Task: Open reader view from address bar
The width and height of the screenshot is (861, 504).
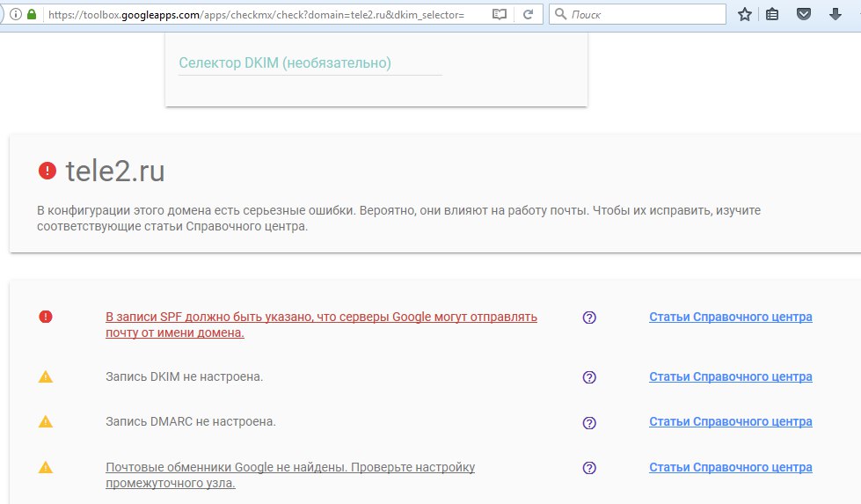Action: click(500, 14)
